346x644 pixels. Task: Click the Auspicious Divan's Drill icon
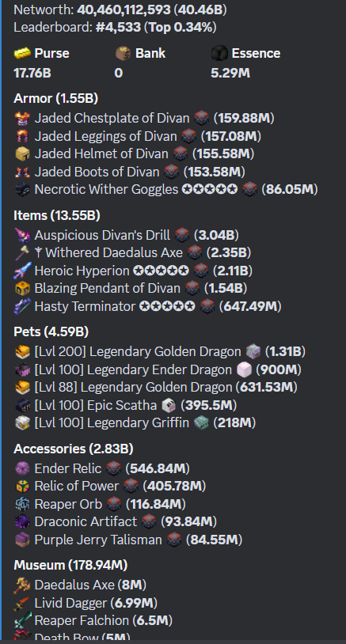click(x=22, y=235)
